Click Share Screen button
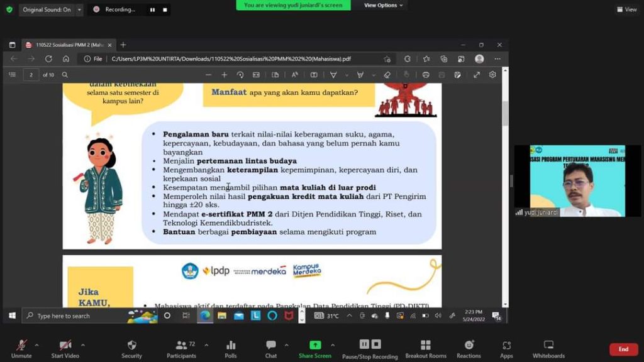Screen dimensions: 644x362 point(315,349)
